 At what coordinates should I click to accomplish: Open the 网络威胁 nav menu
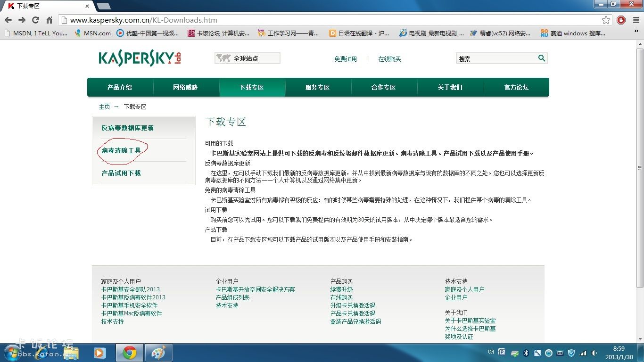point(186,87)
